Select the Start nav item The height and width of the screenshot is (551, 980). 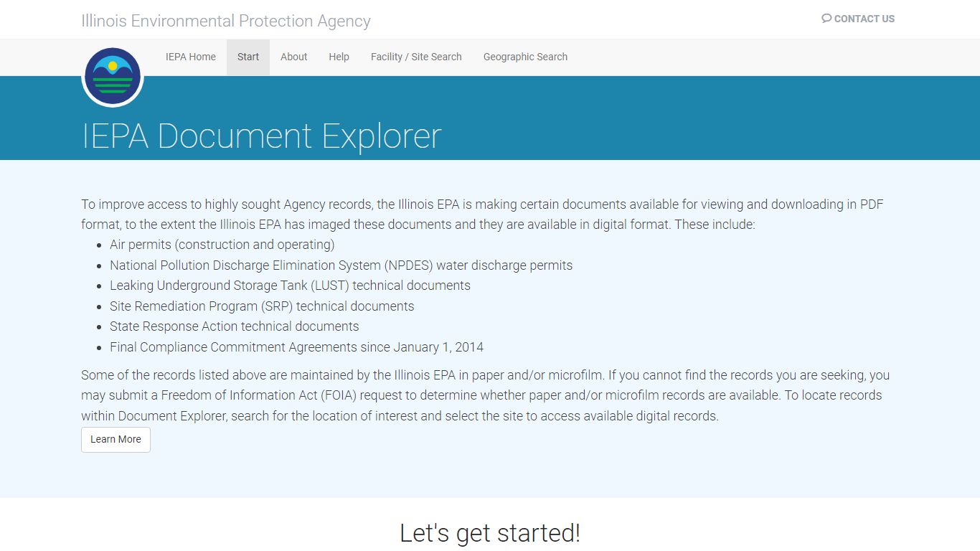coord(248,57)
